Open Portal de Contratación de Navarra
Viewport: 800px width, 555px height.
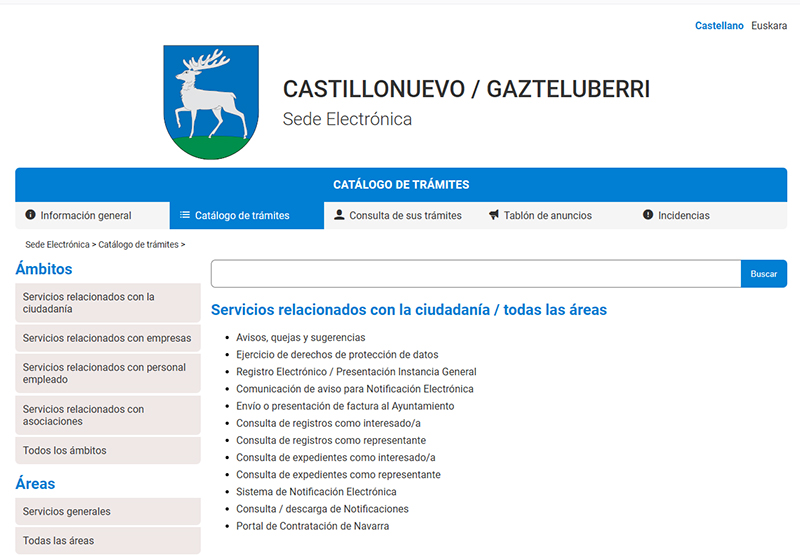[x=312, y=526]
